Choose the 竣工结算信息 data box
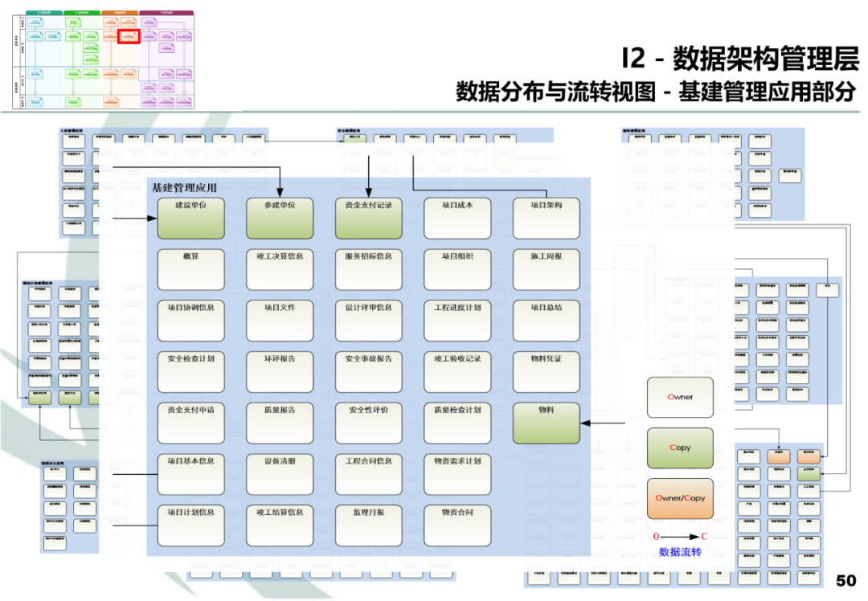Image resolution: width=868 pixels, height=601 pixels. 280,525
